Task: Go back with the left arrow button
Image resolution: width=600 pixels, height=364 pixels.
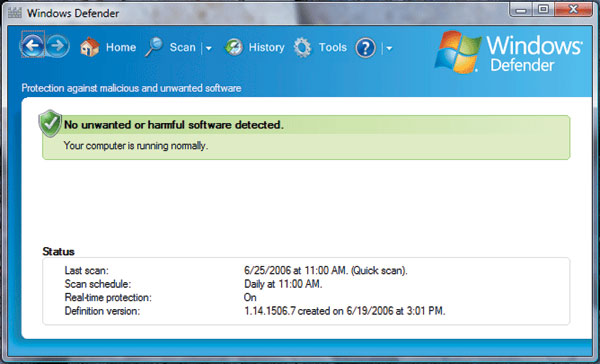Action: (x=32, y=46)
